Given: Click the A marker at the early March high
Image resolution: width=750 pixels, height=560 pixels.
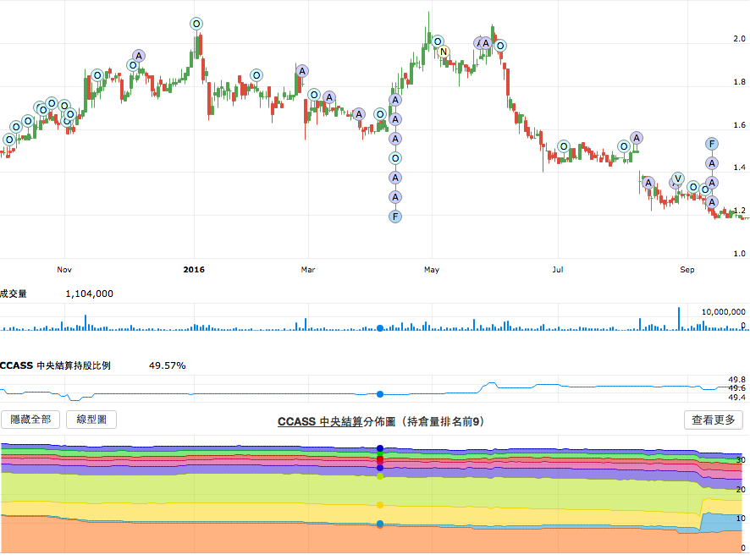Looking at the screenshot, I should pyautogui.click(x=301, y=70).
